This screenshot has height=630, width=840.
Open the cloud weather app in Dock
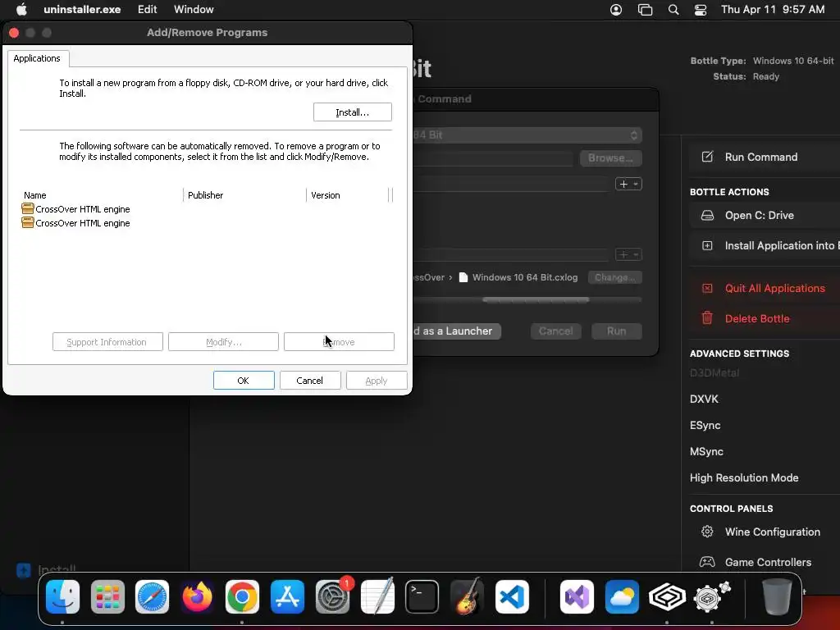(622, 597)
